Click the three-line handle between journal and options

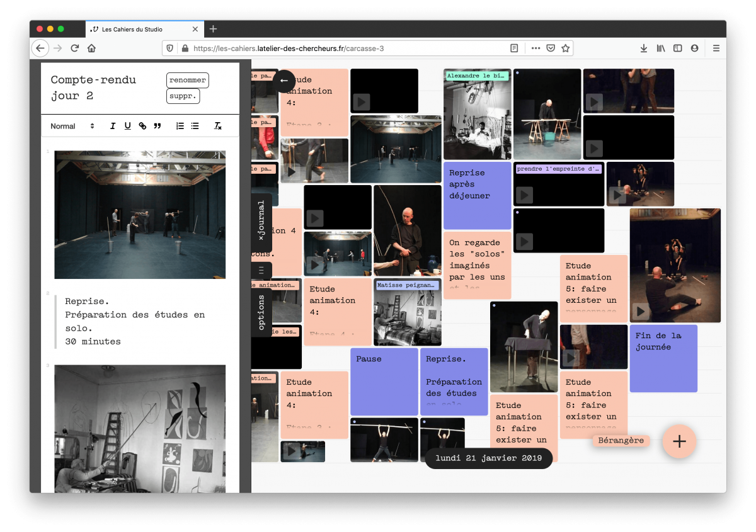[261, 271]
